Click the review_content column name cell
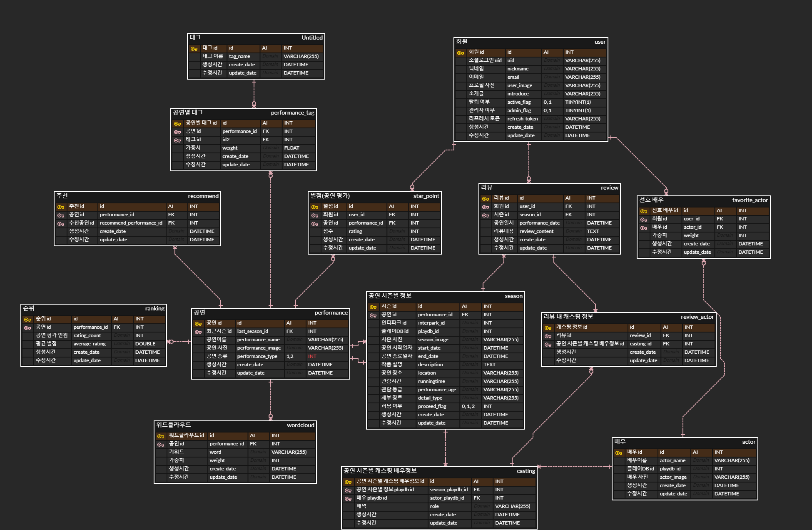This screenshot has width=812, height=530. (x=536, y=231)
